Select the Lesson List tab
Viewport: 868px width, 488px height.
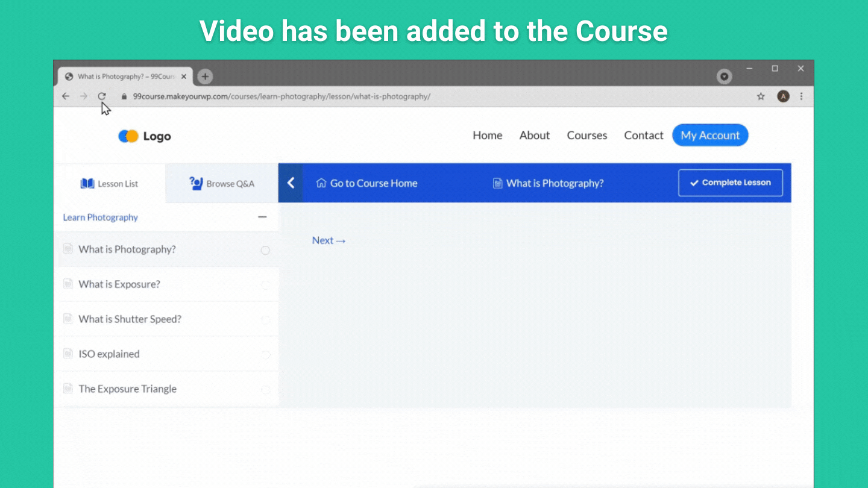[x=109, y=184]
